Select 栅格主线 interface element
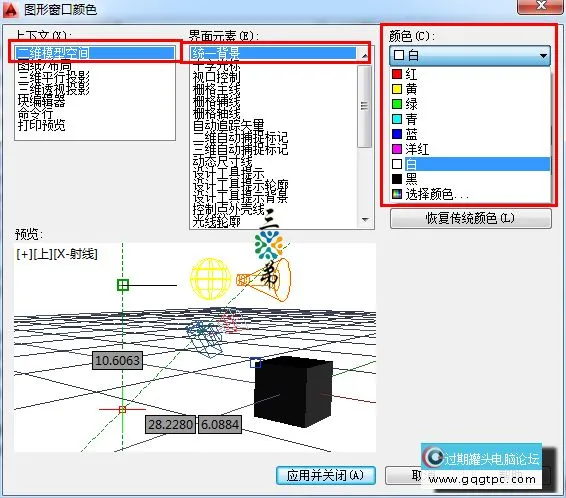Image resolution: width=566 pixels, height=498 pixels. pos(216,89)
